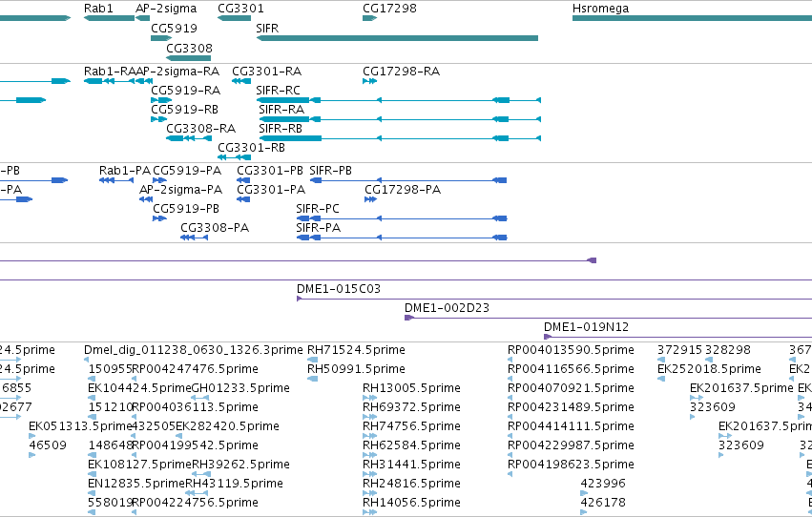Open the CG3308-PA protein feature
Viewport: 812px width, 517px height.
195,238
